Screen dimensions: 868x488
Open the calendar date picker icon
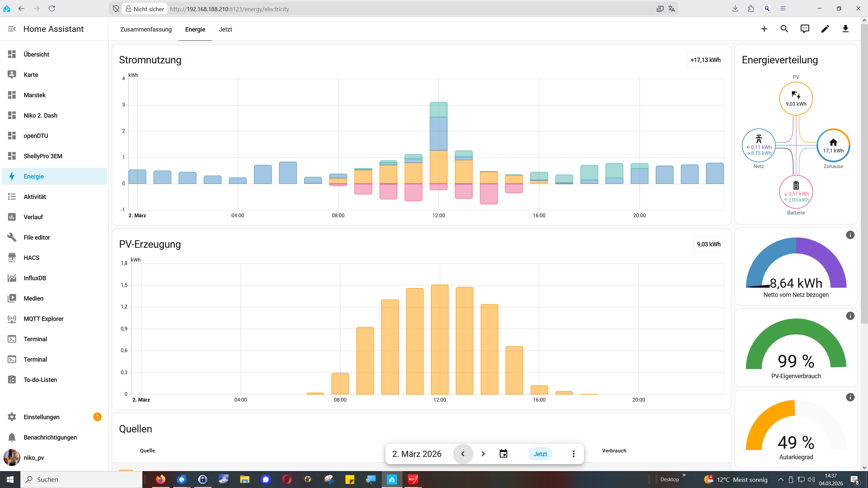pyautogui.click(x=504, y=453)
